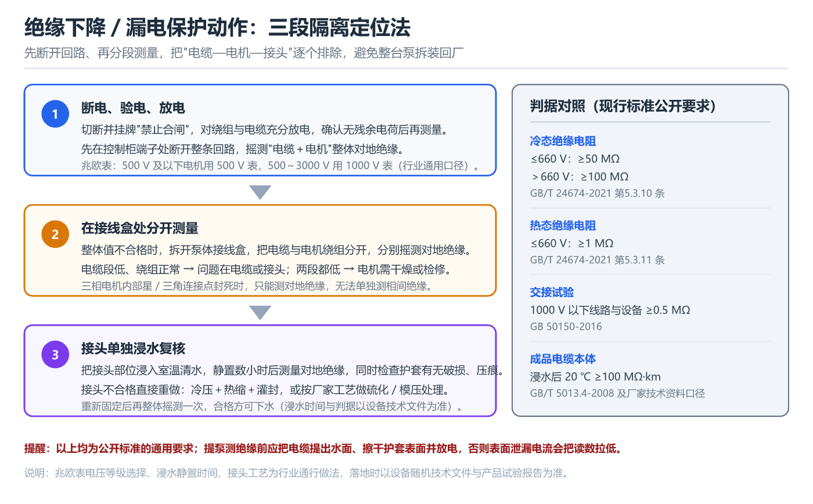Image resolution: width=813 pixels, height=504 pixels.
Task: Click the value "≤660 V：≥50 MΩ"
Action: [x=575, y=159]
